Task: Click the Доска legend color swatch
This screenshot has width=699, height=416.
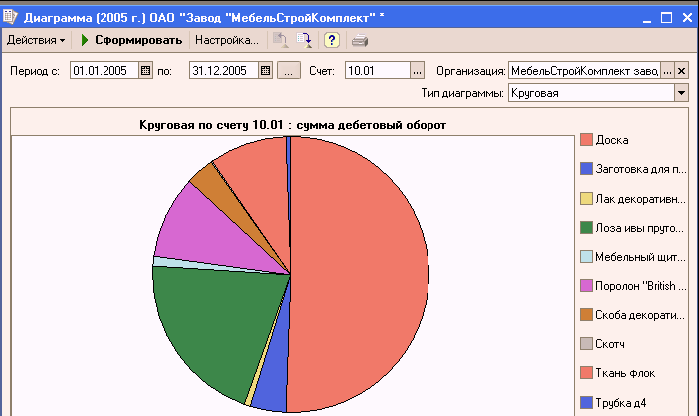Action: [586, 139]
